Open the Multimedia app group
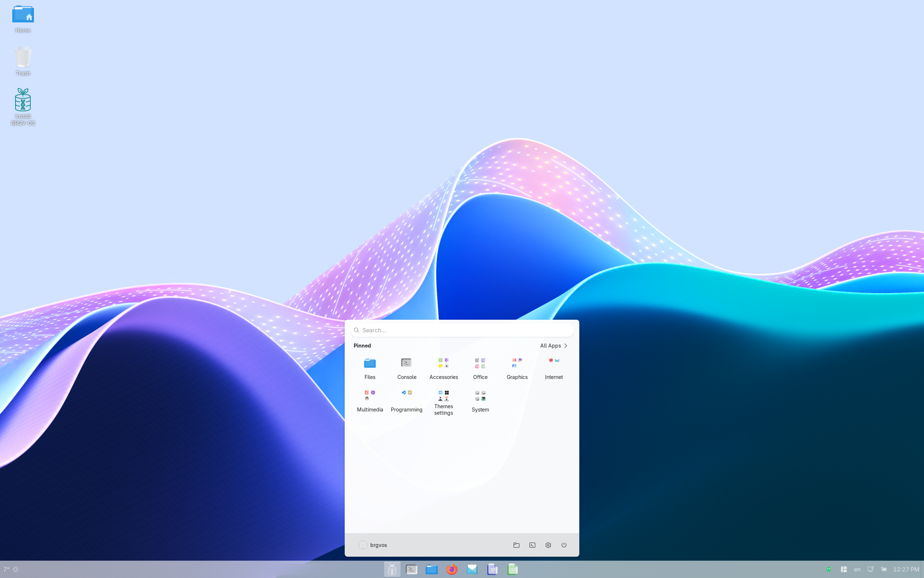 370,401
